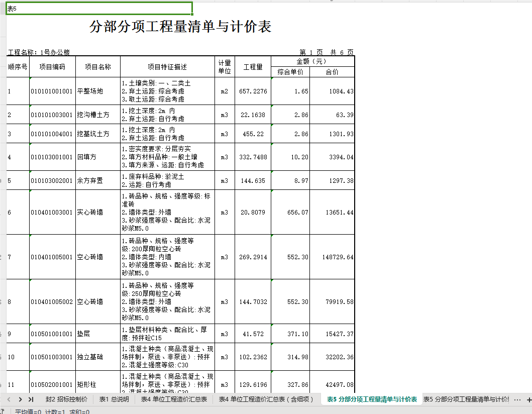
Task: Click the 实心砖墙 item name cell
Action: [98, 212]
